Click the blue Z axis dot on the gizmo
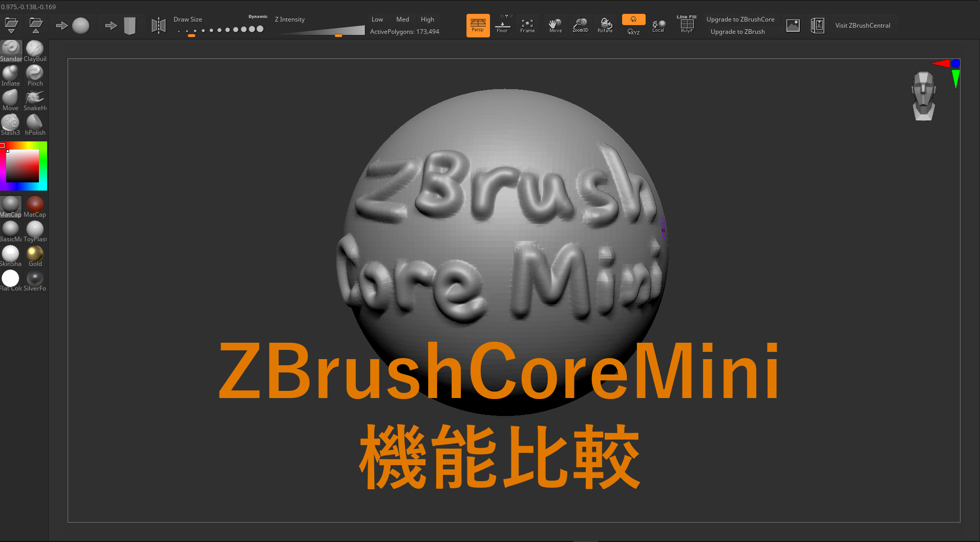 (x=955, y=63)
